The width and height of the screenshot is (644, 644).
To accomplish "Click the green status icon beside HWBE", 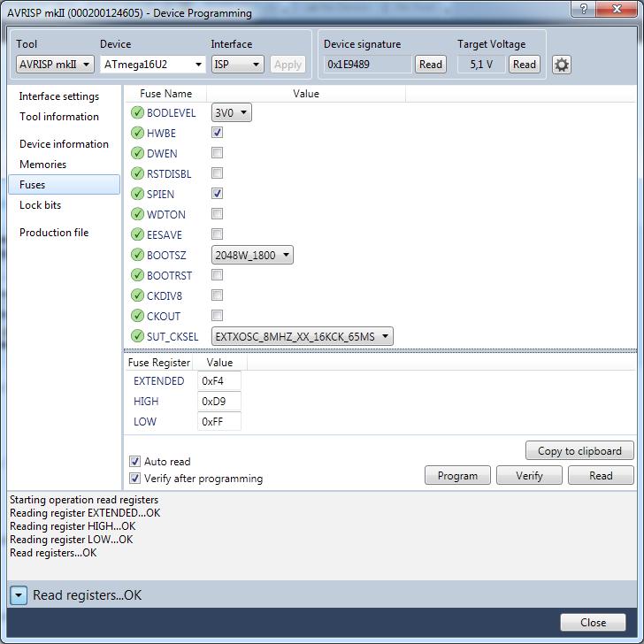I will (x=137, y=133).
